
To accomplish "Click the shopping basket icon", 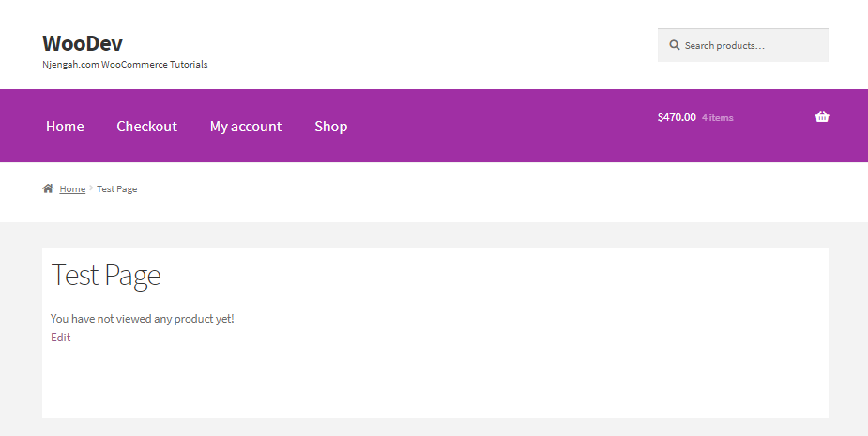I will tap(822, 116).
